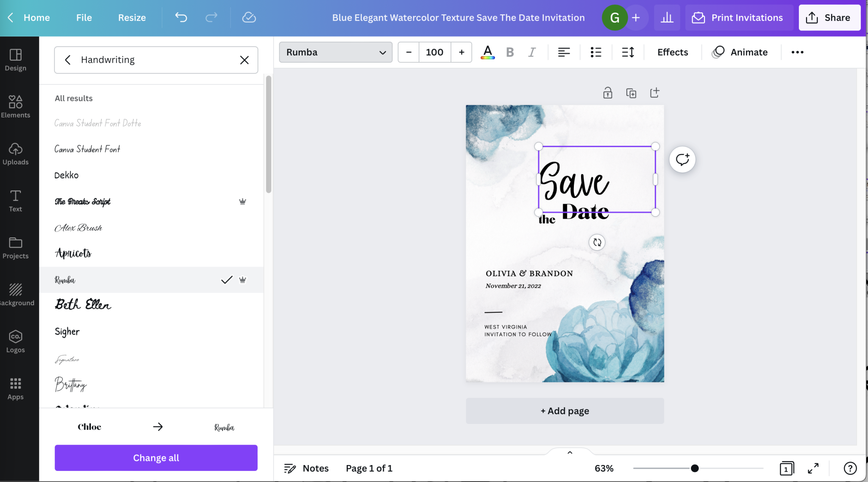
Task: Select the Beth Ellen font
Action: coord(83,305)
